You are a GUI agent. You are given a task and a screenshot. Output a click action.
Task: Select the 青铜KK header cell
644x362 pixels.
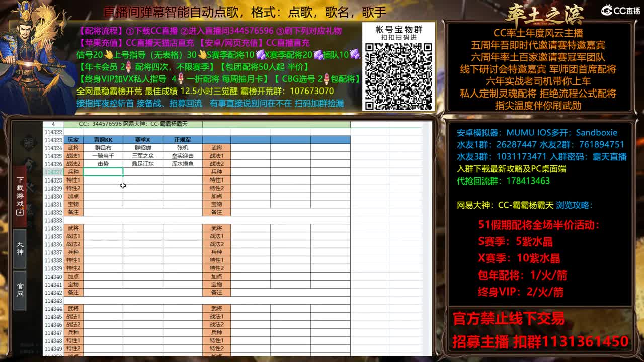pos(103,140)
